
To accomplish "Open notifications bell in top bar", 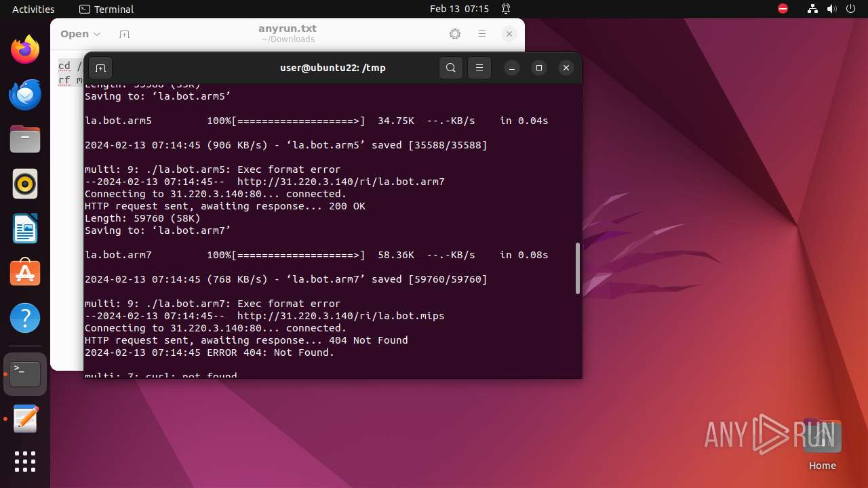I will click(x=506, y=9).
